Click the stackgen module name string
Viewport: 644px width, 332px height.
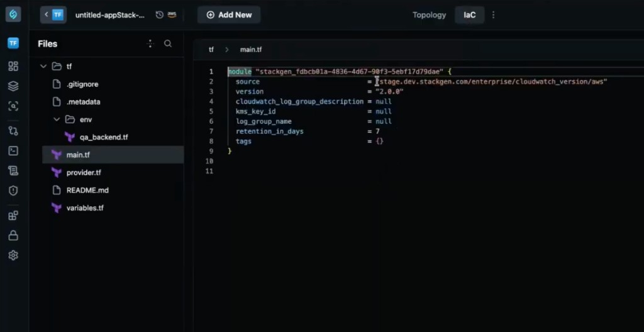point(349,72)
